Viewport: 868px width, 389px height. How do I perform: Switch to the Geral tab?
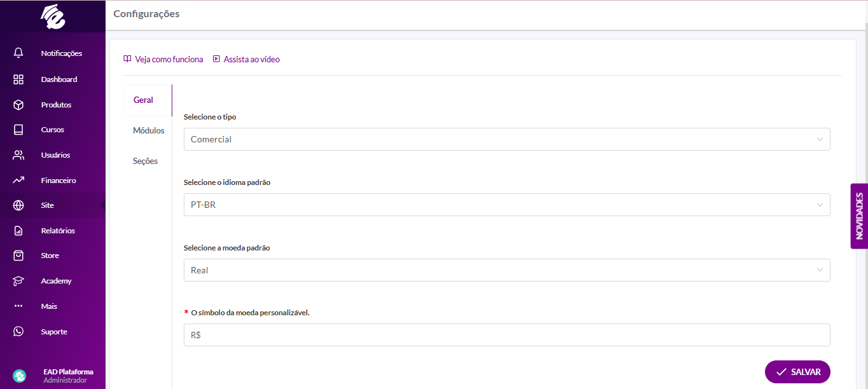click(x=148, y=100)
